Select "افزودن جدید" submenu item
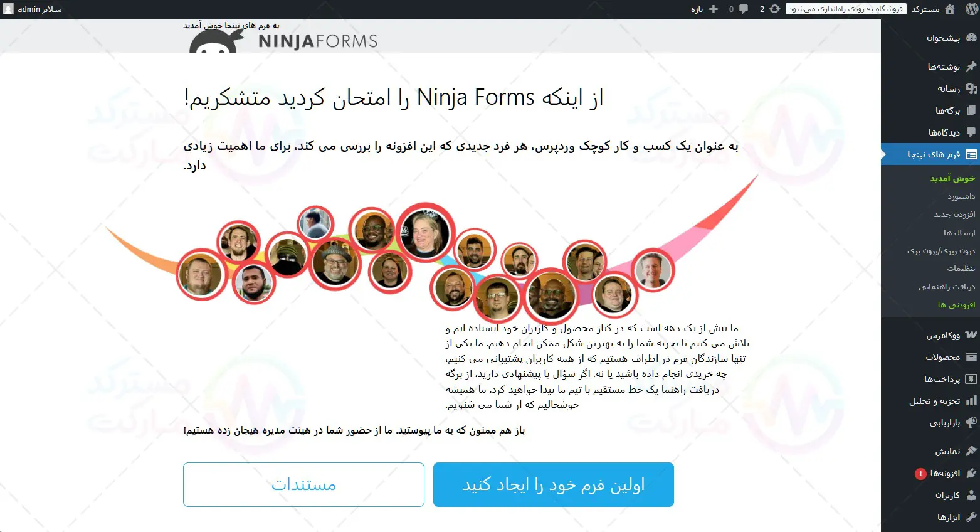The image size is (980, 532). pyautogui.click(x=954, y=215)
